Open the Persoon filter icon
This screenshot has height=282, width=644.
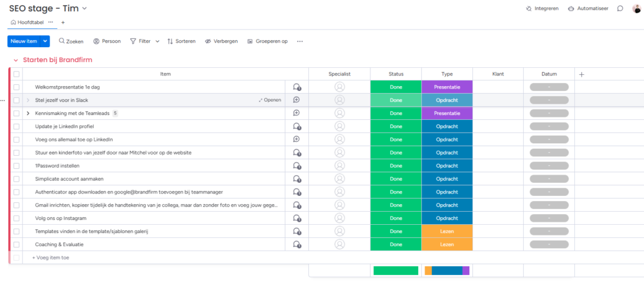pyautogui.click(x=97, y=41)
